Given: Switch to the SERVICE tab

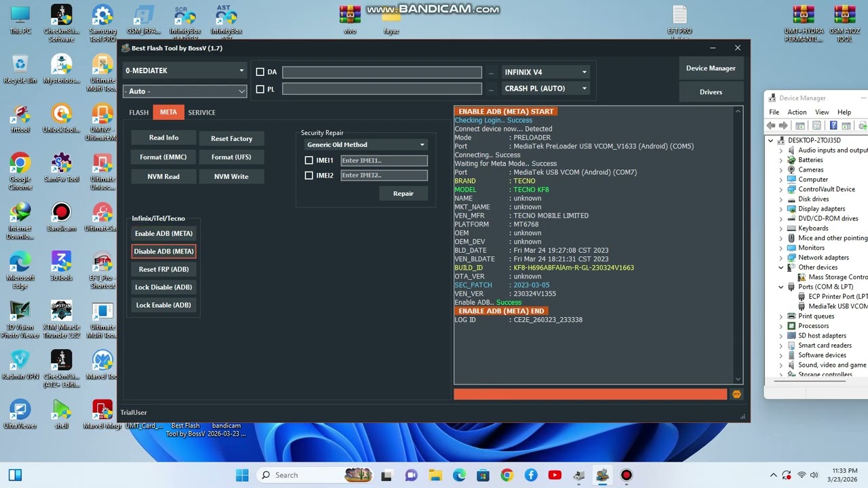Looking at the screenshot, I should coord(201,113).
